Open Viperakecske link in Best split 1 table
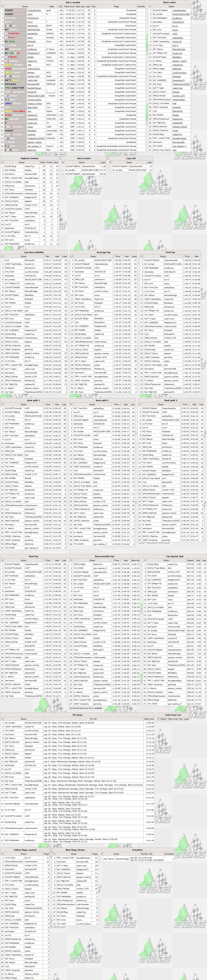Image resolution: width=207 pixels, height=980 pixels. [x=32, y=412]
